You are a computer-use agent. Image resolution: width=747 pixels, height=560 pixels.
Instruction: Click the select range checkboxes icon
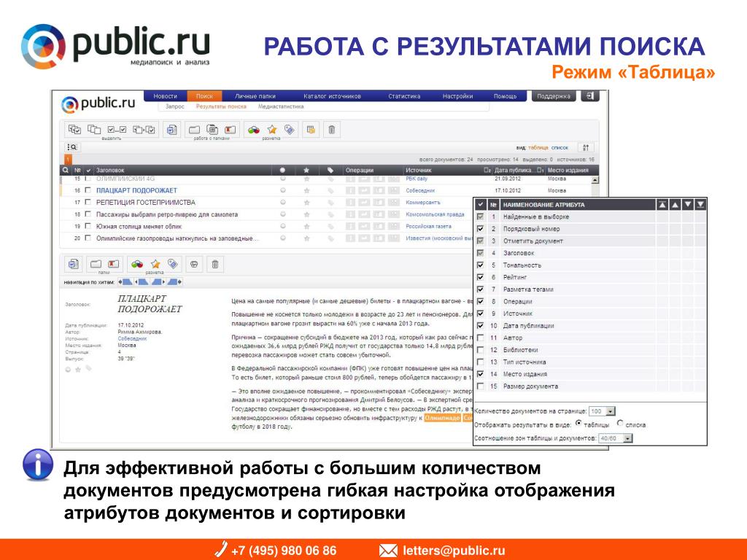pyautogui.click(x=117, y=130)
